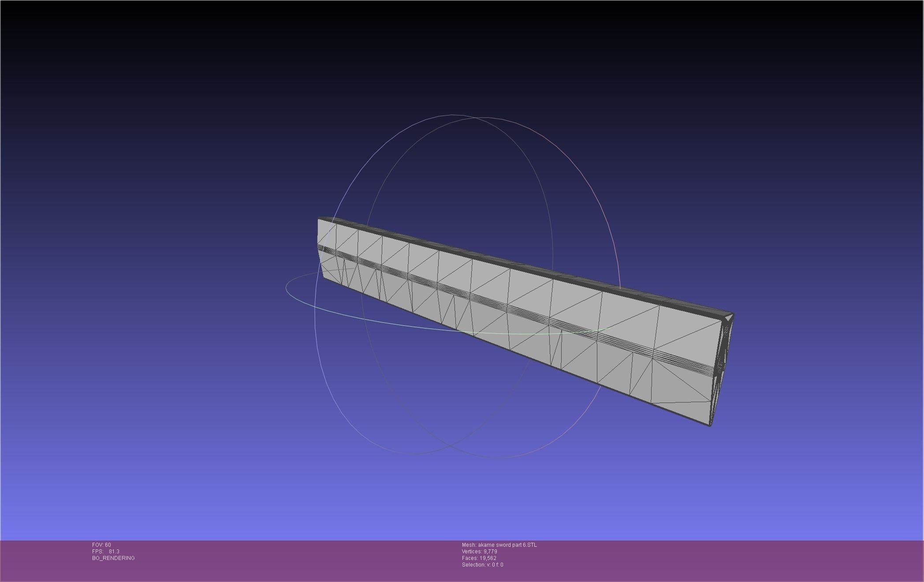Image resolution: width=924 pixels, height=582 pixels.
Task: Click the FOV: 60 readout
Action: (x=101, y=545)
